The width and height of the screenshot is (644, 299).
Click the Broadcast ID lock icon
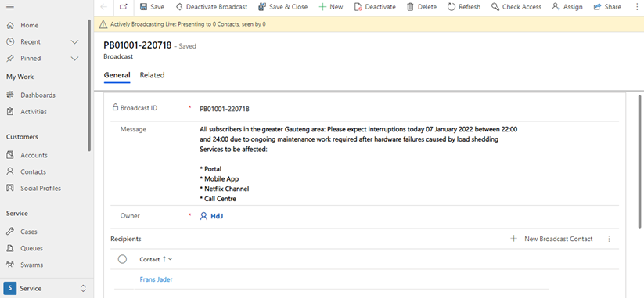pyautogui.click(x=115, y=107)
